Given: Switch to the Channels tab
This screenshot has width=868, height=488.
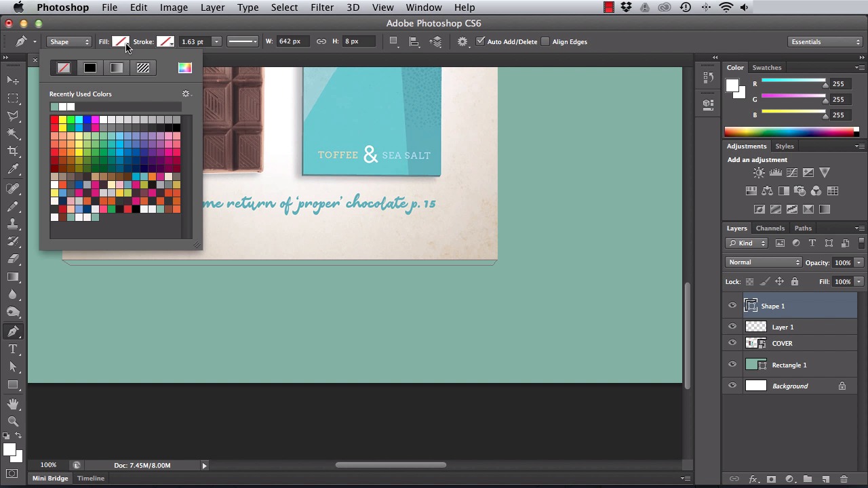Looking at the screenshot, I should [x=770, y=228].
